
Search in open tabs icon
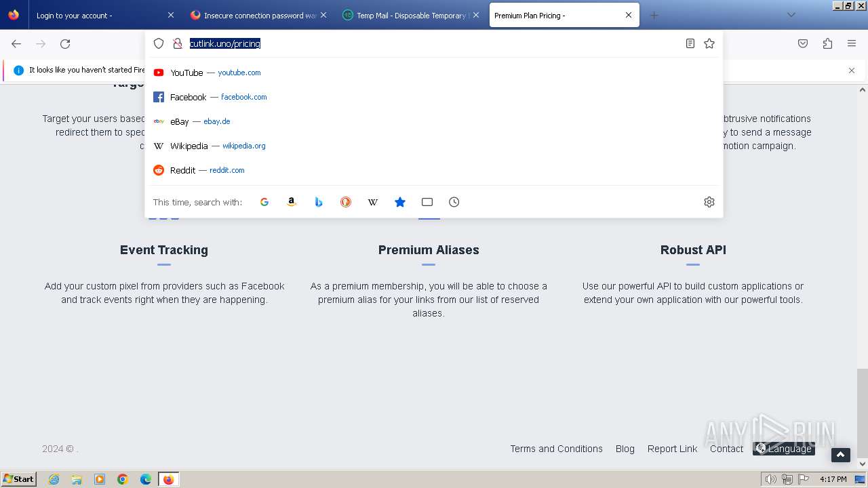pos(427,202)
